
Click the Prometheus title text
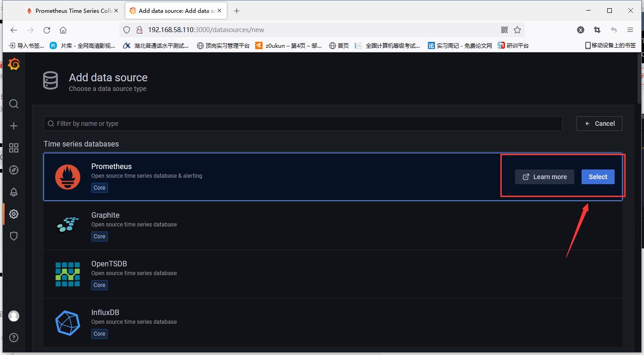click(x=112, y=166)
